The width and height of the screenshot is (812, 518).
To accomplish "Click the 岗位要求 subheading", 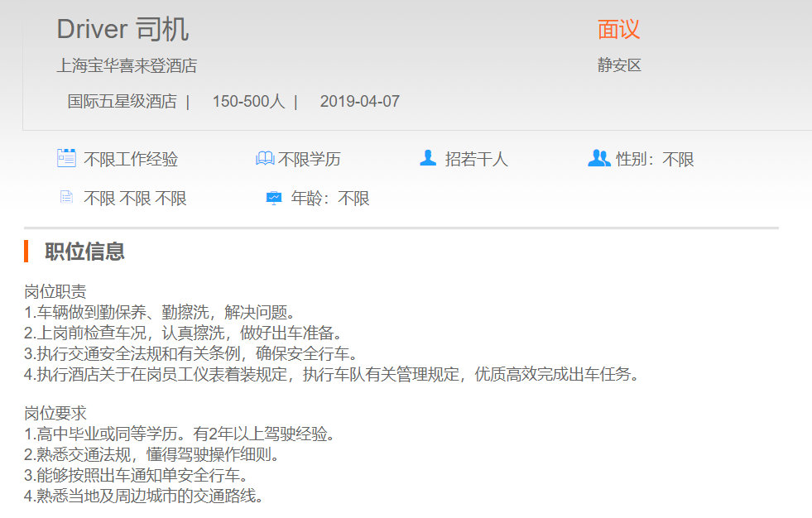I will pyautogui.click(x=55, y=414).
